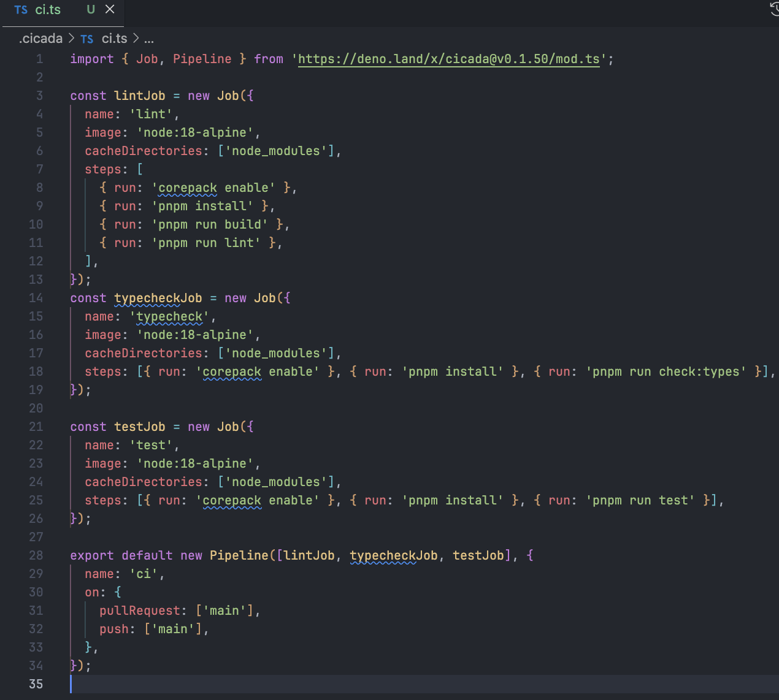Select the ci.ts editor tab
Viewport: 779px width, 700px height.
point(48,10)
